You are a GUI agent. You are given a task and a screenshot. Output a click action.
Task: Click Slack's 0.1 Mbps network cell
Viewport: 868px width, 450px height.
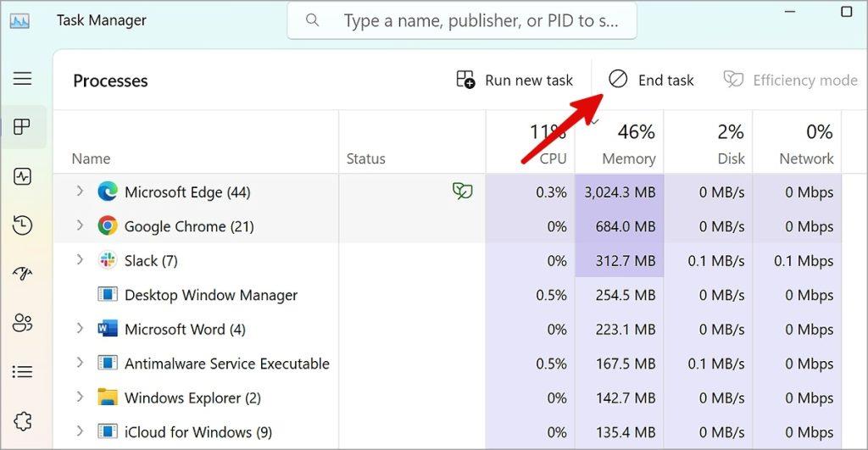pos(797,260)
